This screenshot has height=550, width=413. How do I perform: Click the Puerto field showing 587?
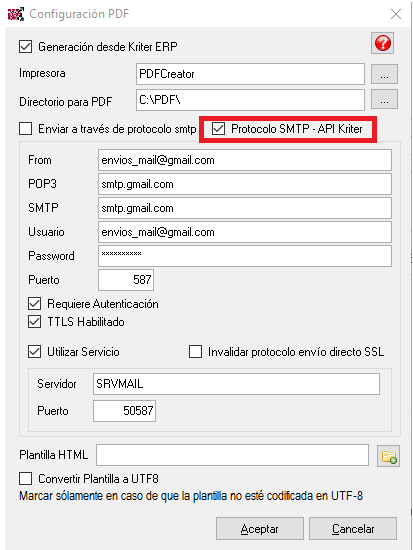[x=126, y=280]
